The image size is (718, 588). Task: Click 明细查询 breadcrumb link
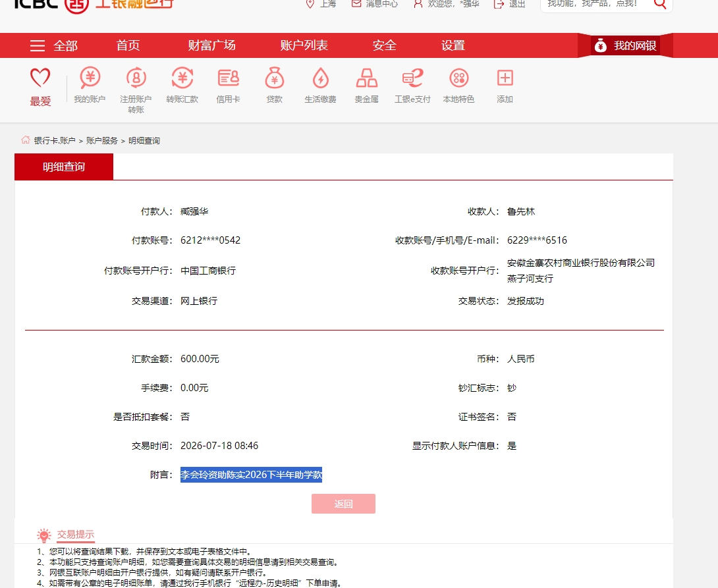click(x=144, y=140)
